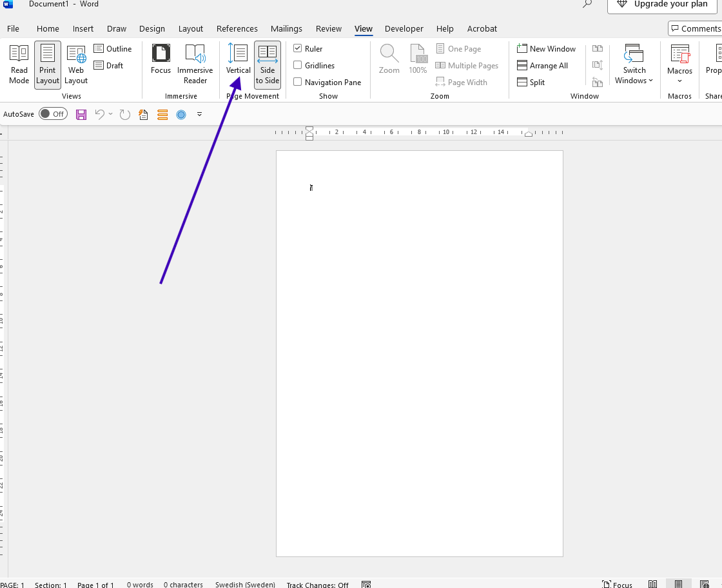Enable the Navigation Pane checkbox
Screen dimensions: 722x588
coord(297,82)
